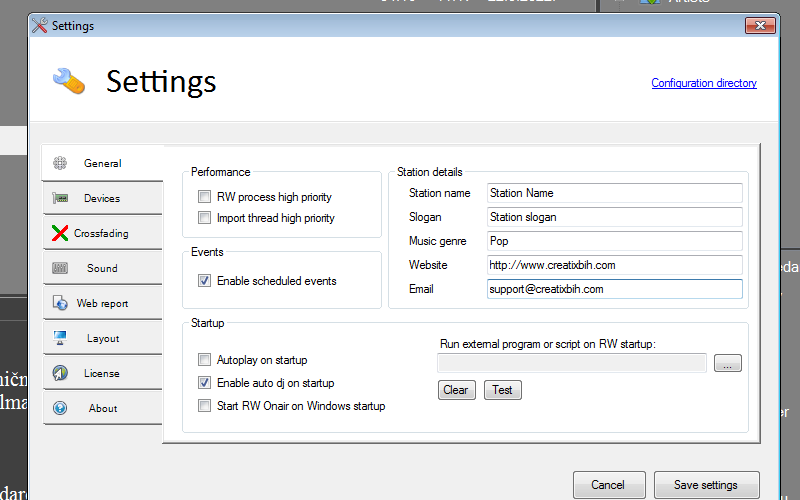Click the Email input field
This screenshot has height=500, width=800.
[614, 289]
